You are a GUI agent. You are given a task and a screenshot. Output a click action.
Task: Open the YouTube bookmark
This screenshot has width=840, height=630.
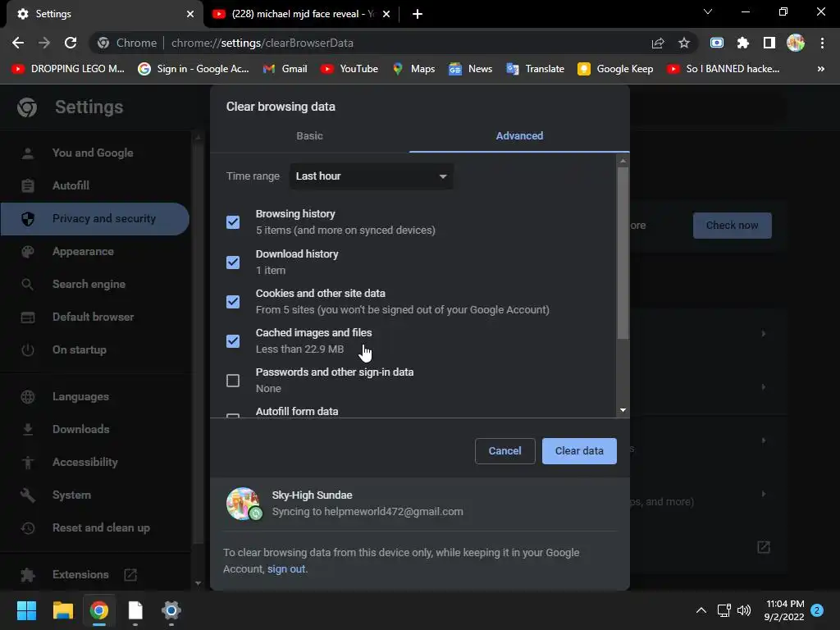(x=349, y=69)
